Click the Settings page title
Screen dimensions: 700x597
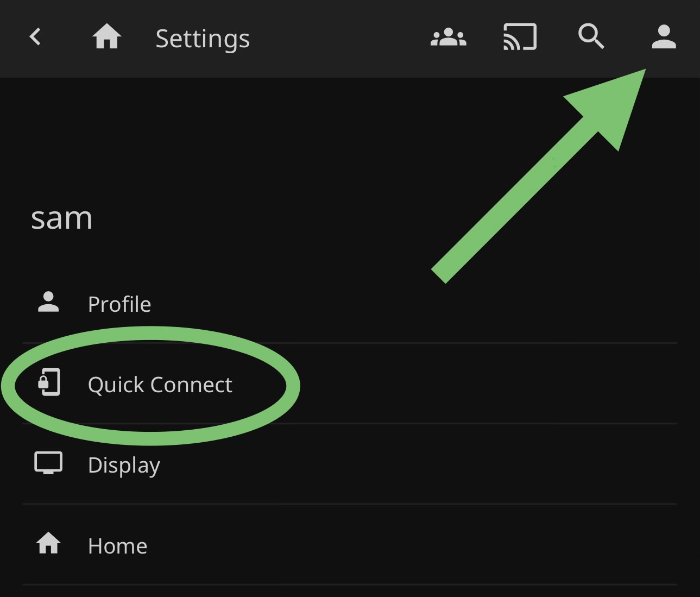tap(203, 39)
